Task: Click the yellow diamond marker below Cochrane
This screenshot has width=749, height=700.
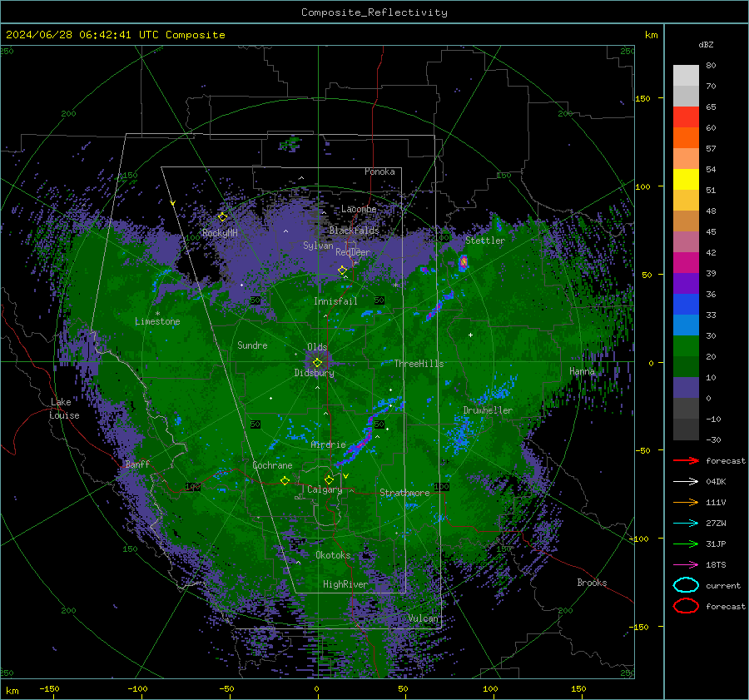Action: point(285,481)
